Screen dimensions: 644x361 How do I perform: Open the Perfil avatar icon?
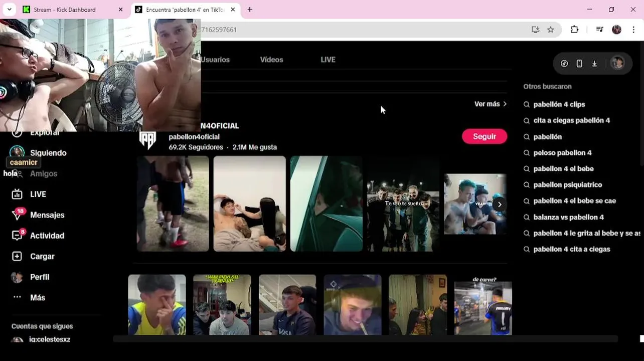coord(17,277)
